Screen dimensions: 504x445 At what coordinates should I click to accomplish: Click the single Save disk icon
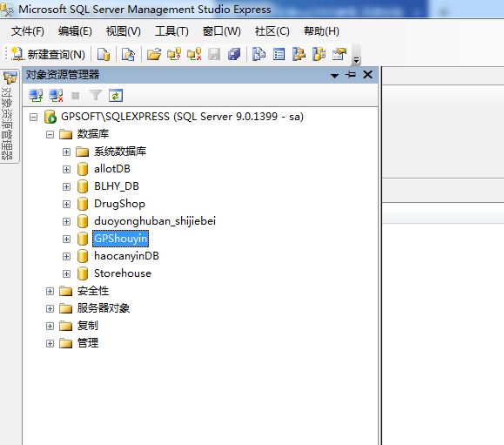pos(214,54)
